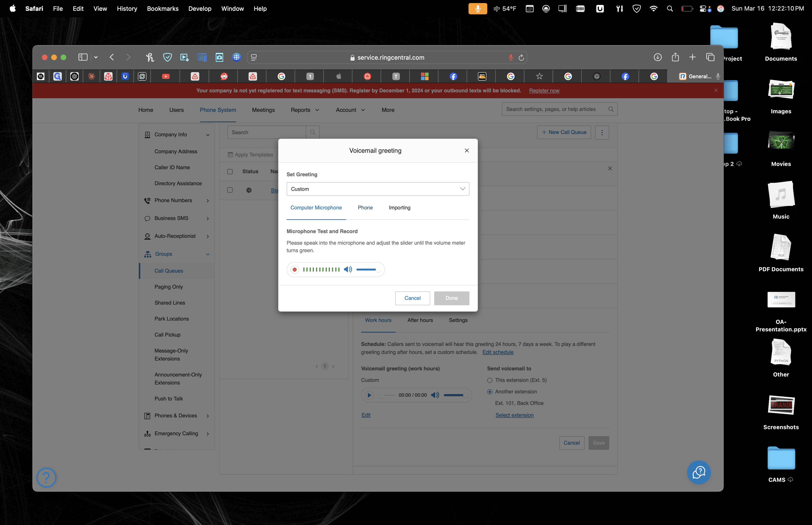This screenshot has height=525, width=812.
Task: Reload the page in Safari
Action: [521, 58]
